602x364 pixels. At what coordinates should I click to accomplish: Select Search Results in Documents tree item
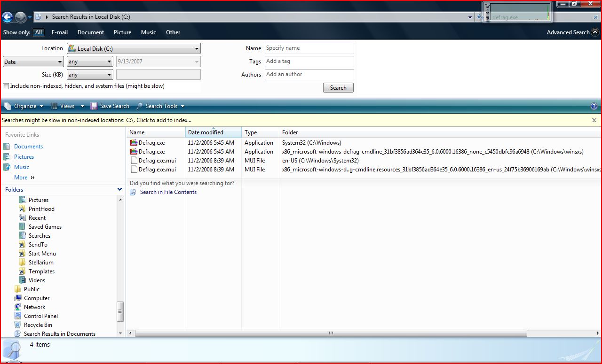pyautogui.click(x=60, y=334)
